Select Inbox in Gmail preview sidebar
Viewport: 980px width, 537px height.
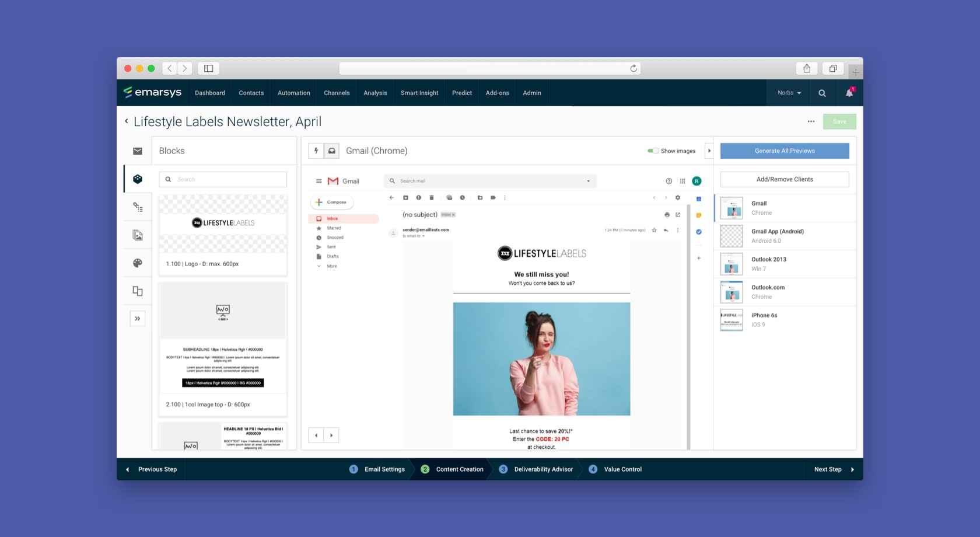344,219
